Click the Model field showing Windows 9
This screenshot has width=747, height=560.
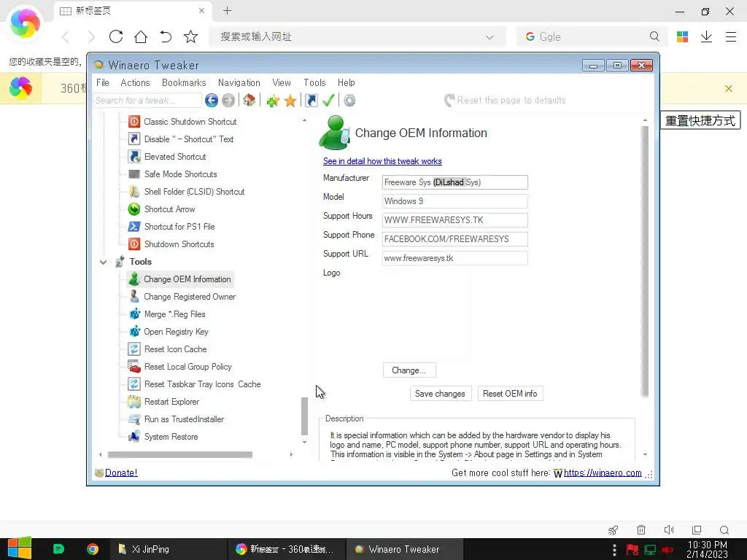click(455, 201)
